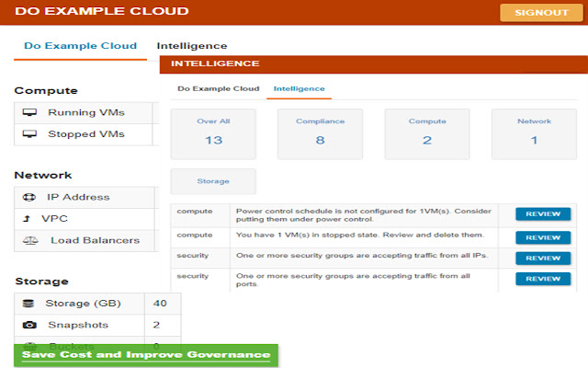Screen dimensions: 588x368
Task: Click the VPC arrow icon
Action: click(x=27, y=219)
